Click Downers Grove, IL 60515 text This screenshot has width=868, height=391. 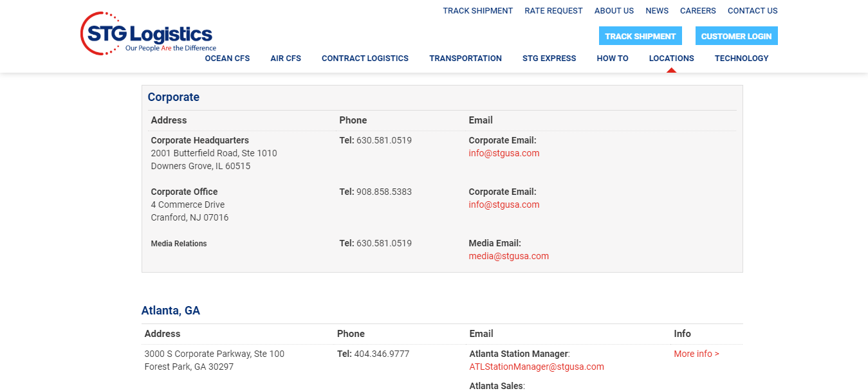coord(201,166)
